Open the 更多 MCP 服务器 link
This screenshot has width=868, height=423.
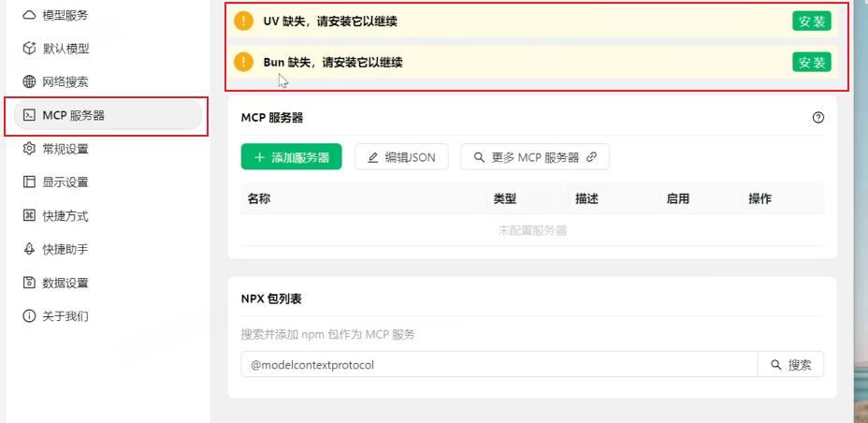(x=535, y=156)
